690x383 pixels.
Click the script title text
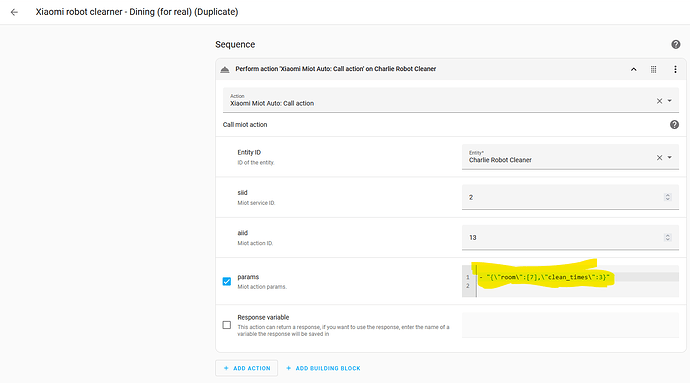(x=137, y=12)
